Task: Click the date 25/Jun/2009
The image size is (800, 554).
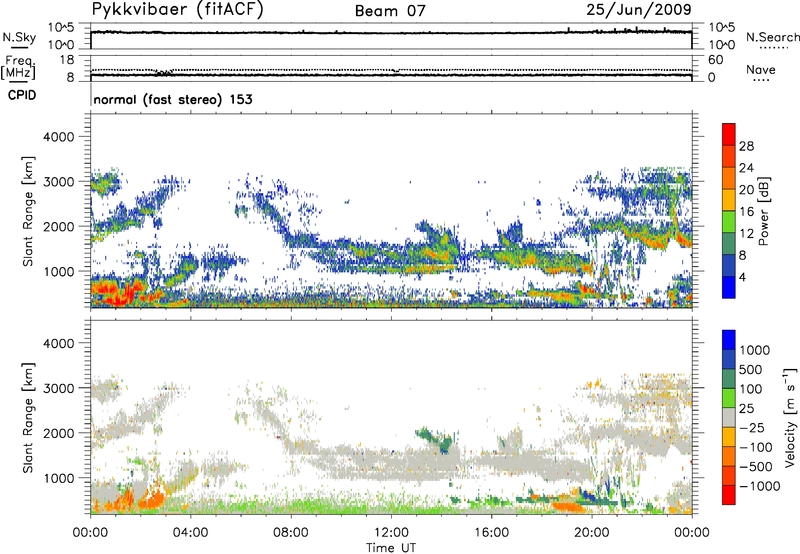Action: [x=639, y=9]
